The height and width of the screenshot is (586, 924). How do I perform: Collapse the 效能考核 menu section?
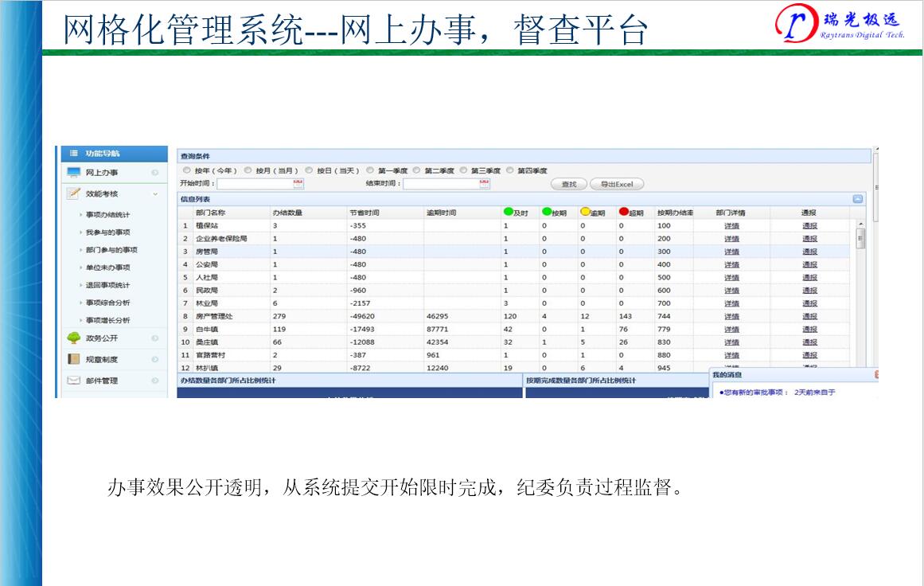point(155,193)
